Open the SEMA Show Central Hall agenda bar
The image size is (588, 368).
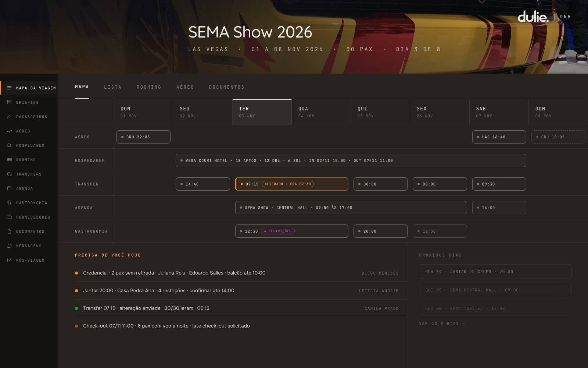point(351,208)
